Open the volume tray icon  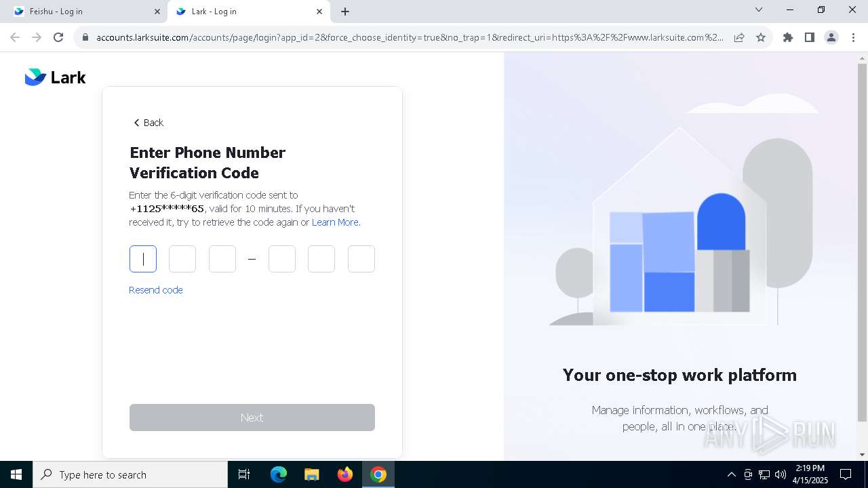coord(781,474)
